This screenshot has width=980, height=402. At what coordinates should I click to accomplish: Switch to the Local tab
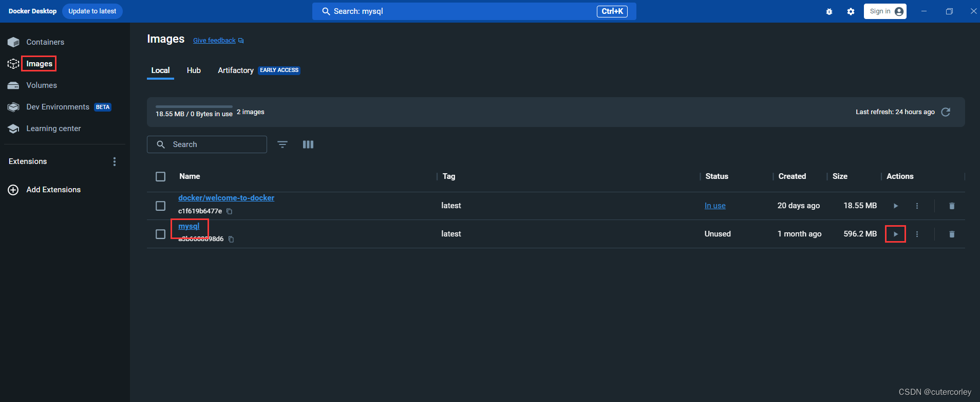[160, 70]
